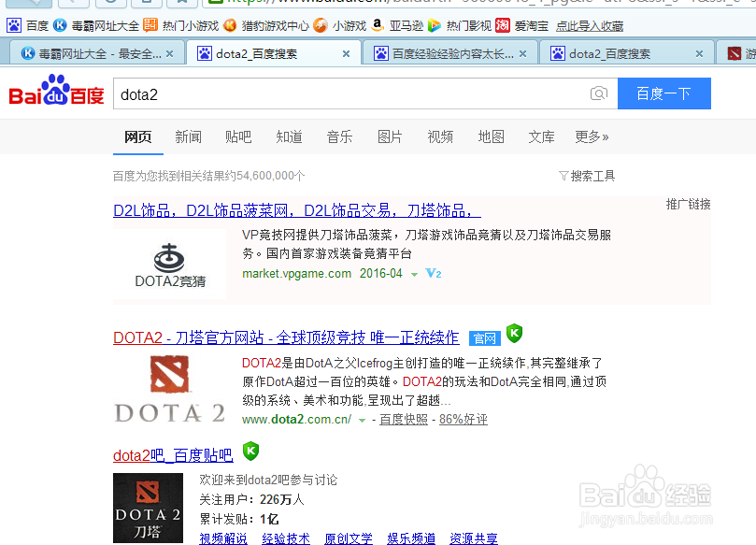The image size is (756, 545).
Task: Open the D2L饰品 sponsored result title
Action: (x=297, y=210)
